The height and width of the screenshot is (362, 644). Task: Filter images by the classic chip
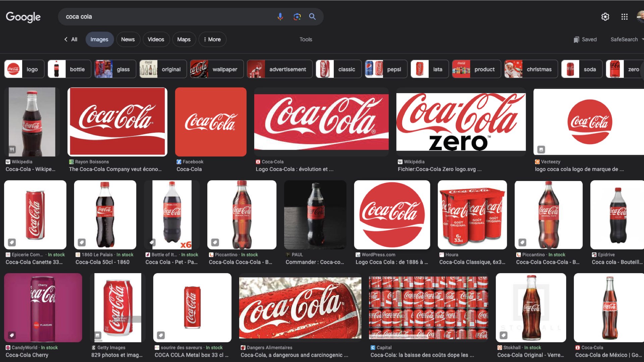pos(338,69)
